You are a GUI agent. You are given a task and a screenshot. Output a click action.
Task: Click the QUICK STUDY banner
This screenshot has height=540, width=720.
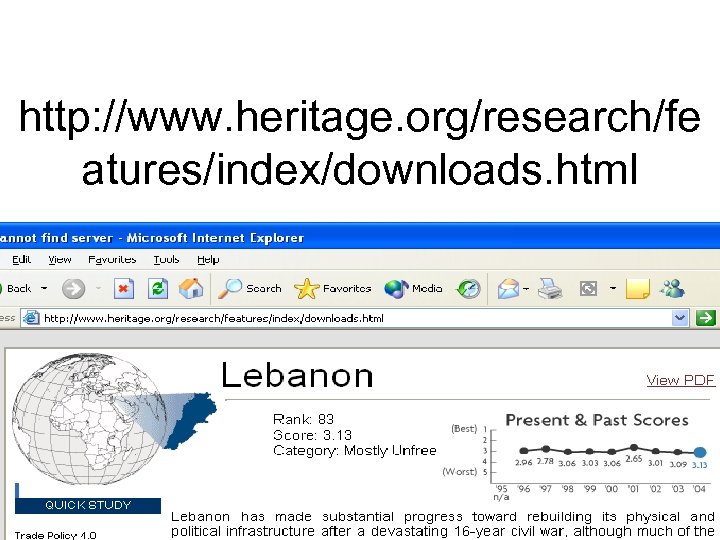click(x=88, y=505)
